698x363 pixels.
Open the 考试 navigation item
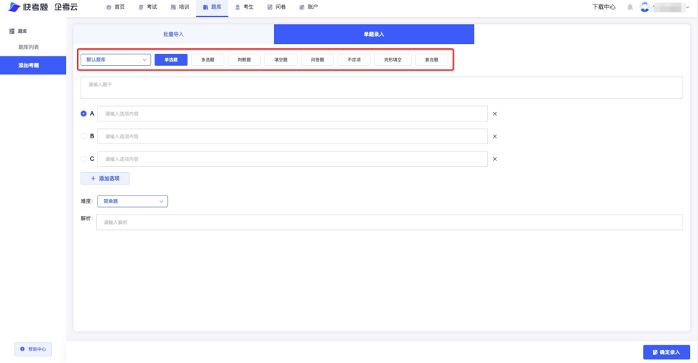(x=148, y=7)
